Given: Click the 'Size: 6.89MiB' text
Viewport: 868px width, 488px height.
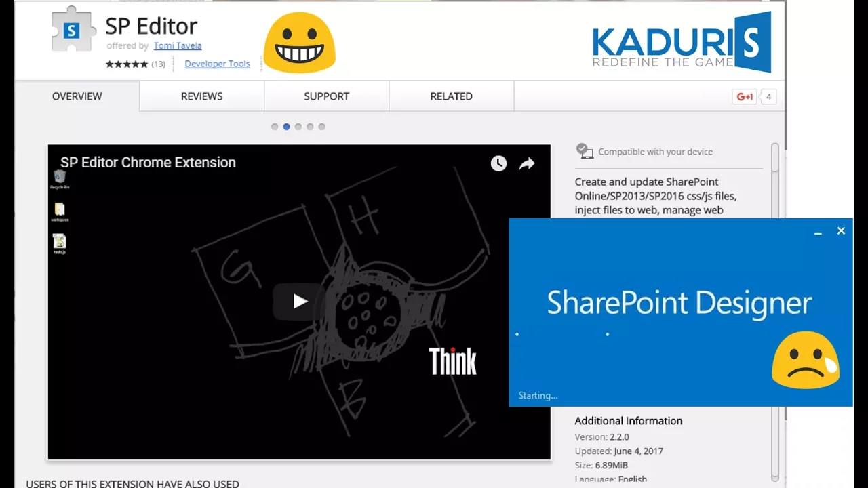Looking at the screenshot, I should pyautogui.click(x=601, y=466).
